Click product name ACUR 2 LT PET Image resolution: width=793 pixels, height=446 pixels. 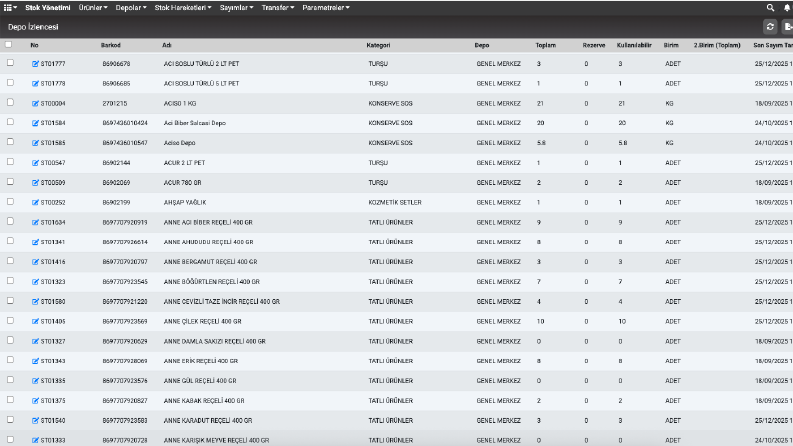tap(184, 163)
